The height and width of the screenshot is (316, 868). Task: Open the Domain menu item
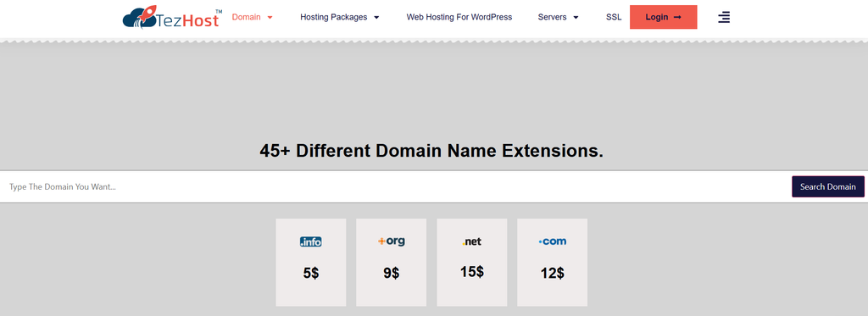(247, 17)
